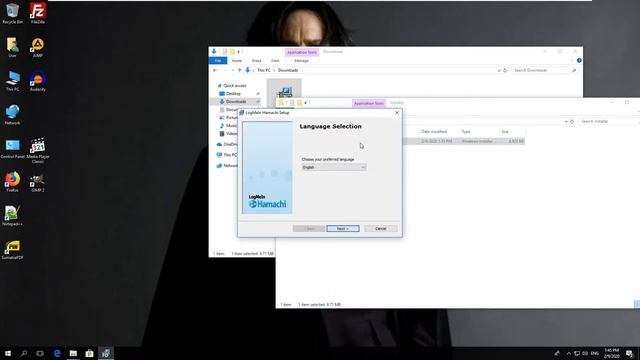Select the Windows Installer file row
The height and width of the screenshot is (360, 640).
click(x=463, y=141)
